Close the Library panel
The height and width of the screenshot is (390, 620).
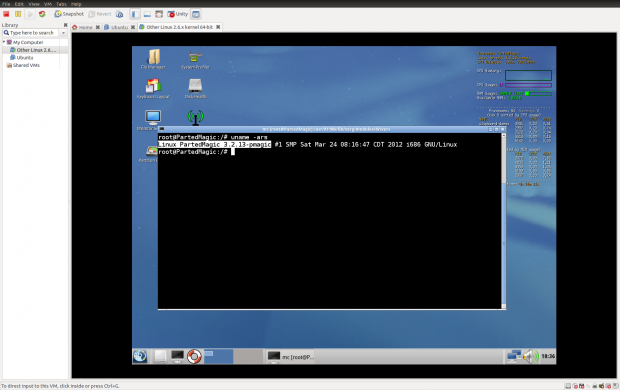pos(65,25)
